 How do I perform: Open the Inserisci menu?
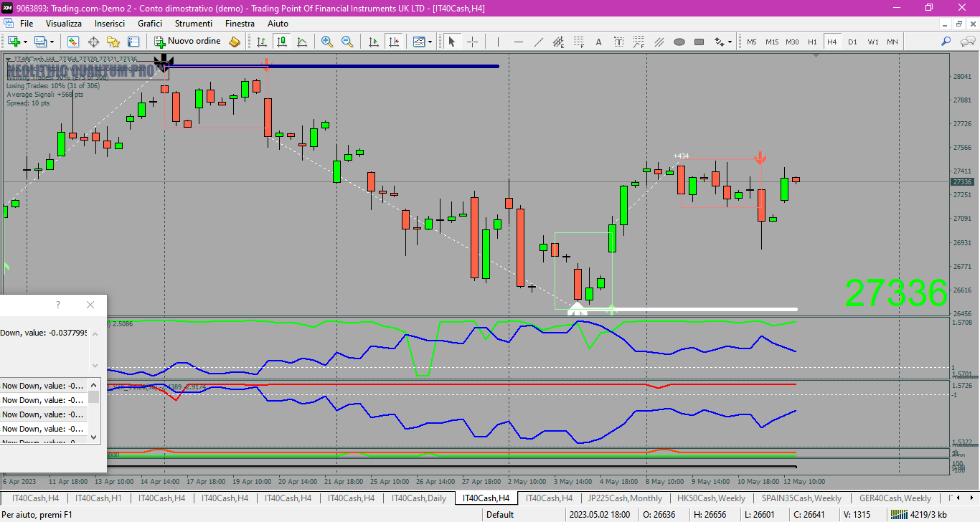pyautogui.click(x=110, y=24)
